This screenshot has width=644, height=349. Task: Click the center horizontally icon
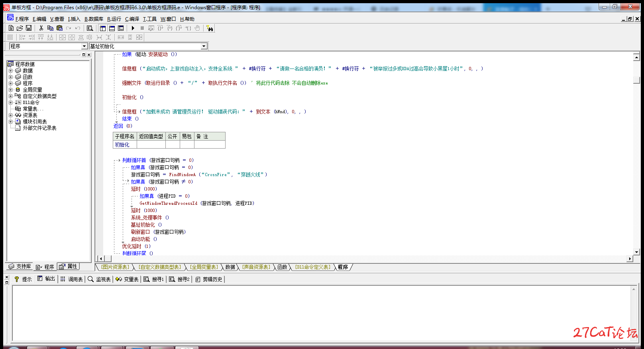63,37
